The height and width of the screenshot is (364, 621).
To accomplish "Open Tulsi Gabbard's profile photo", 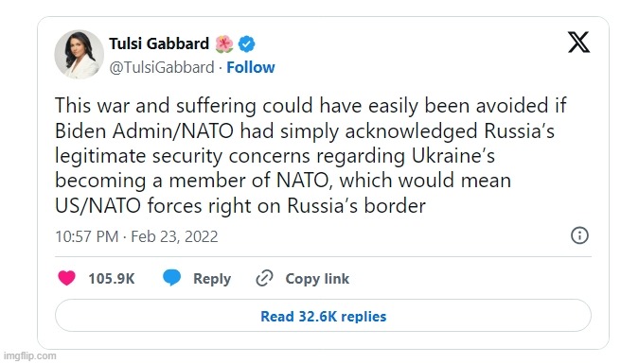I will tap(79, 54).
